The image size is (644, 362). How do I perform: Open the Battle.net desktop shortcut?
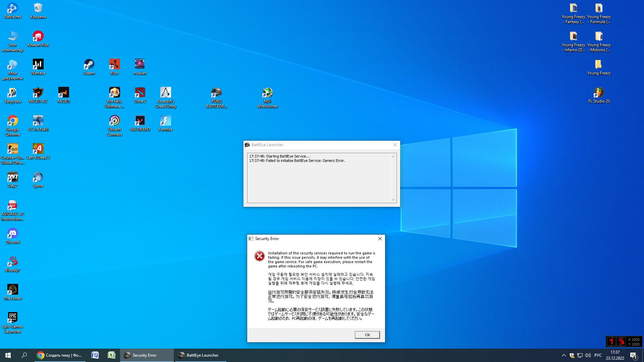coord(13,11)
